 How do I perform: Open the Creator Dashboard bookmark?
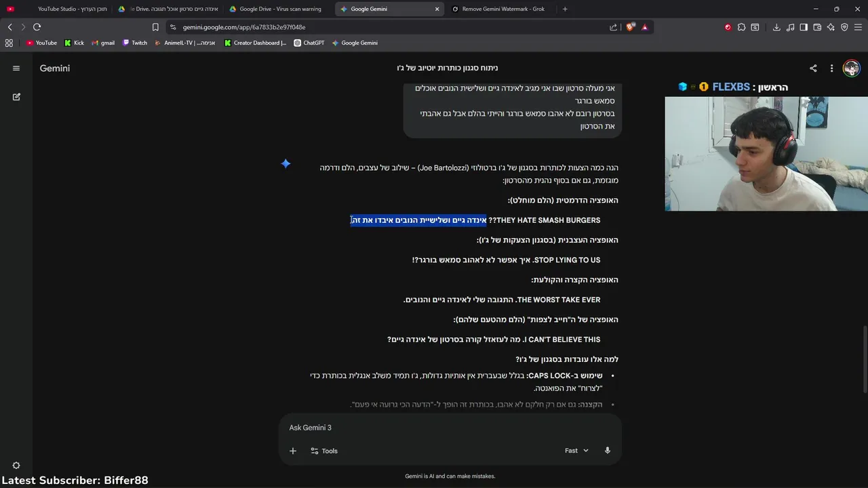pyautogui.click(x=256, y=43)
